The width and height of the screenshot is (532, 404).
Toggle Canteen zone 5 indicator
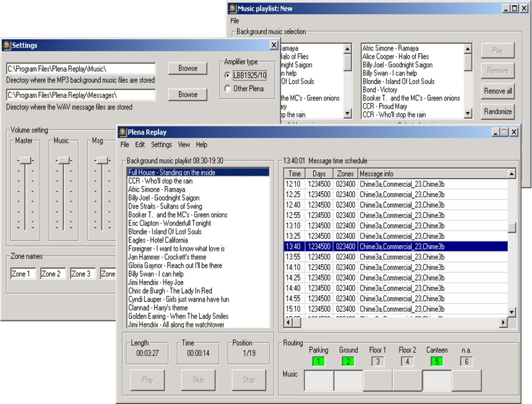(436, 361)
